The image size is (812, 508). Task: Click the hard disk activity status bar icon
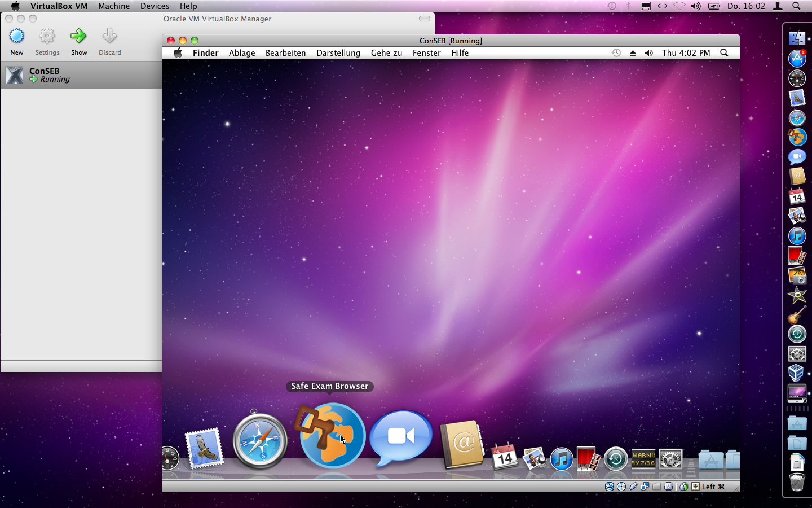pyautogui.click(x=609, y=486)
